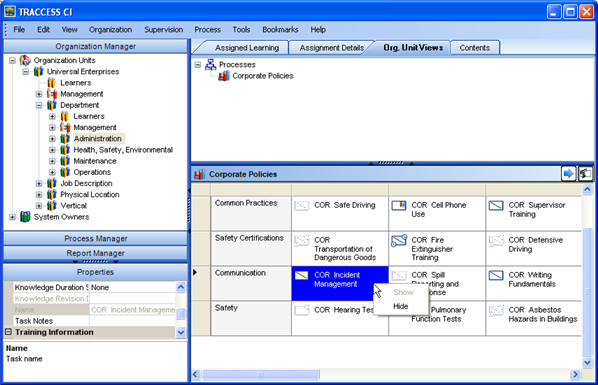Click the COR Cell Phone Use task icon

point(399,206)
